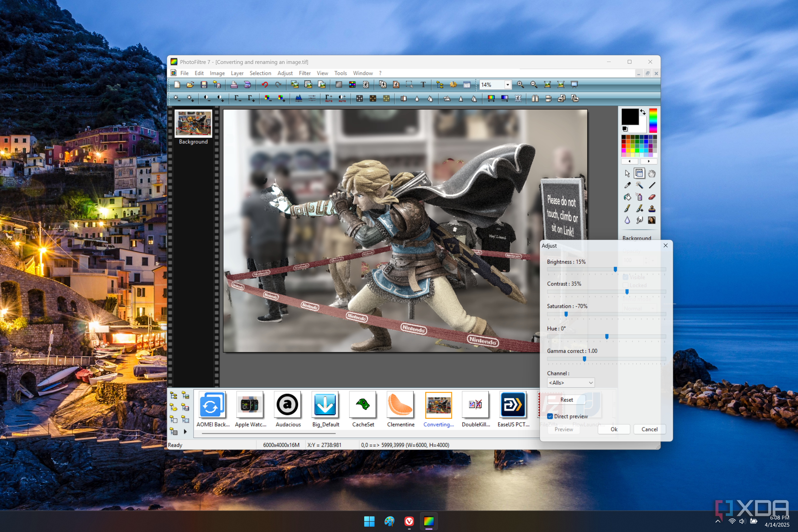Click the Gamma correct slider handle
The image size is (798, 532).
click(584, 359)
